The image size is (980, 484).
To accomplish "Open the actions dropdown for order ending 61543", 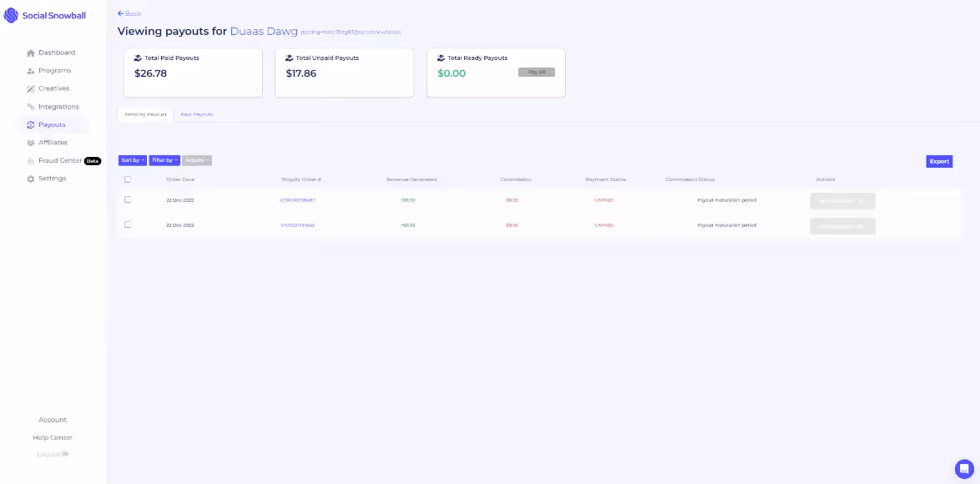I will click(842, 226).
